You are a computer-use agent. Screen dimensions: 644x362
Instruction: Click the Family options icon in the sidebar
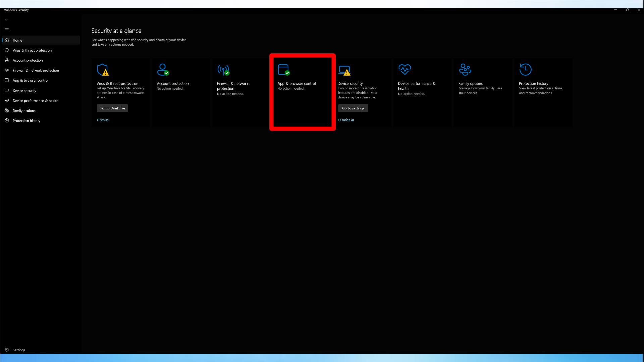point(7,110)
